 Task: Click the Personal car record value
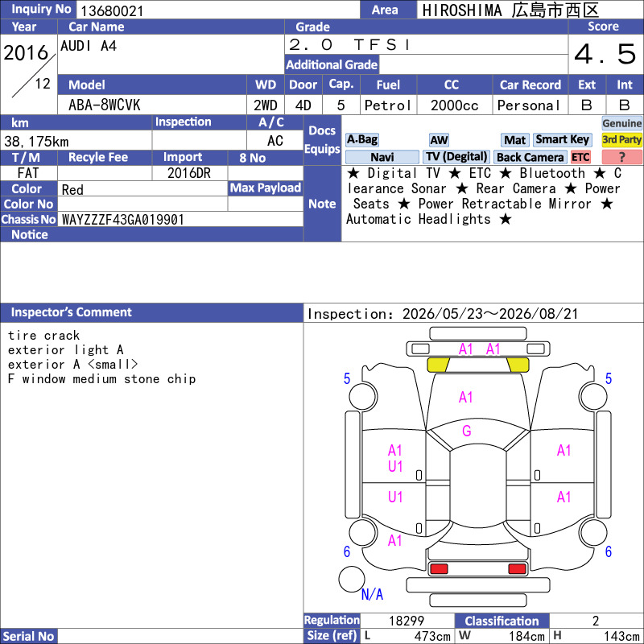click(529, 105)
